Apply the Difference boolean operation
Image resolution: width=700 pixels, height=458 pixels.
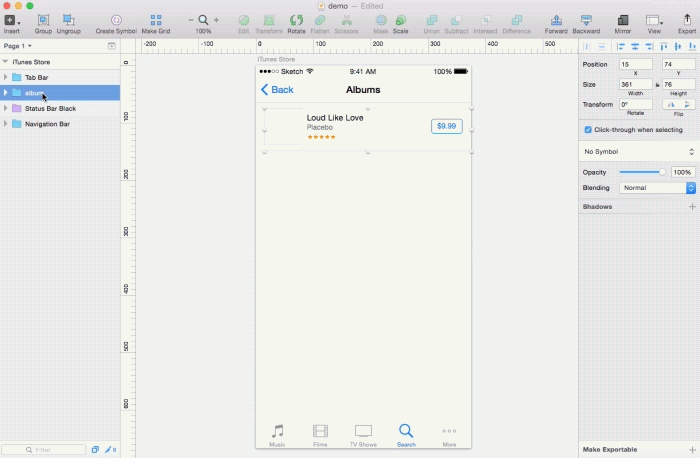click(517, 24)
